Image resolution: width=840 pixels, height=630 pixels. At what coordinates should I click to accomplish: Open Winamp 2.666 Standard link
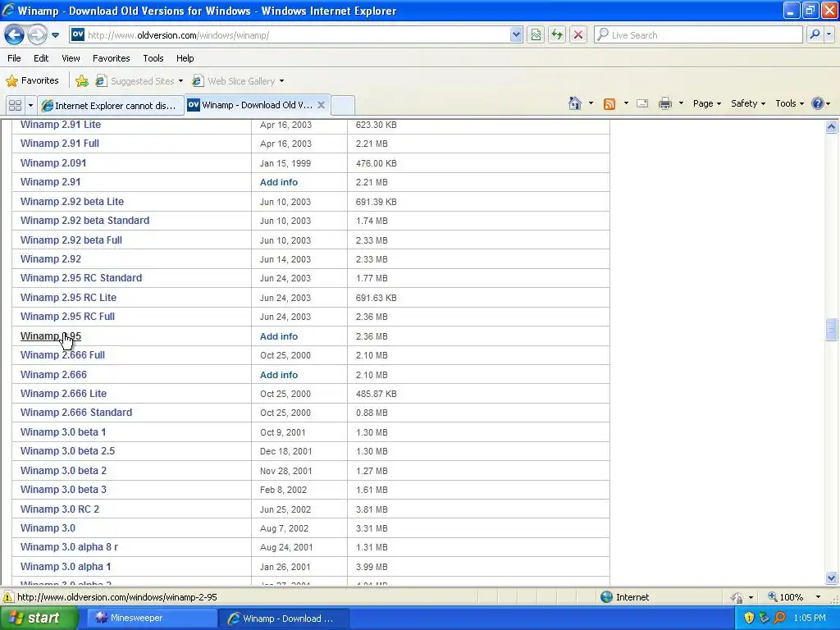76,412
